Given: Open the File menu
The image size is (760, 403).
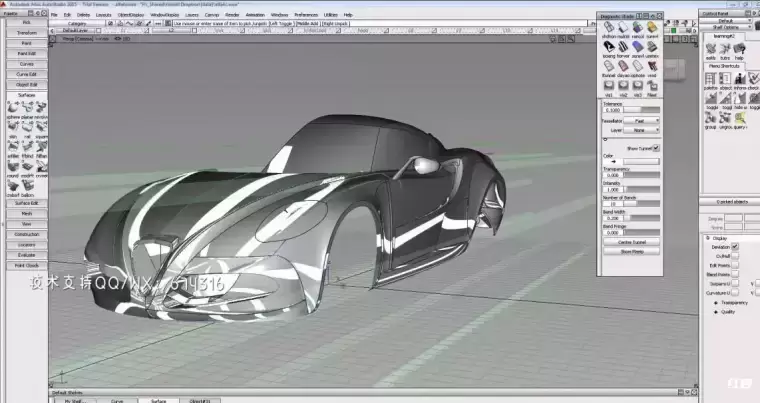Looking at the screenshot, I should [54, 15].
